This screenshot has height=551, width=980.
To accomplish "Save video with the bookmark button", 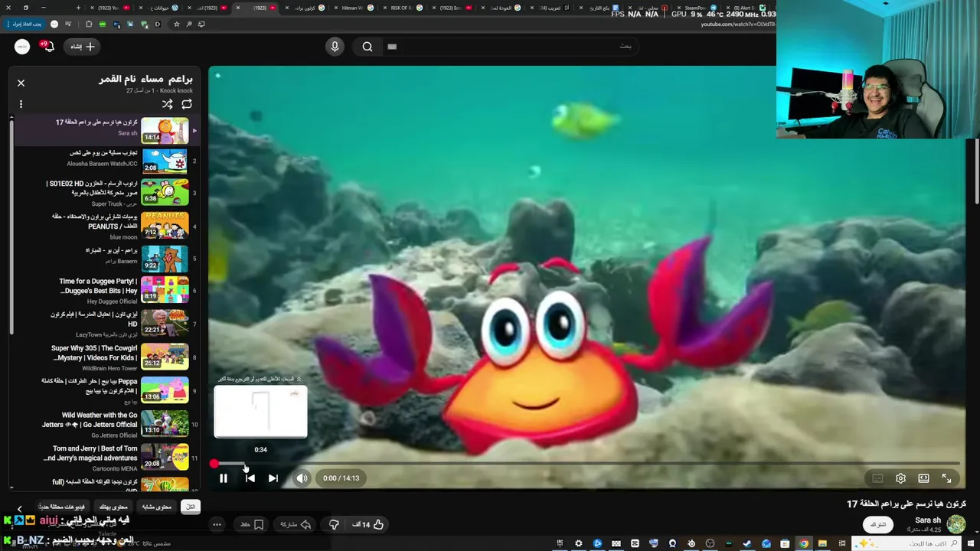I will 251,524.
